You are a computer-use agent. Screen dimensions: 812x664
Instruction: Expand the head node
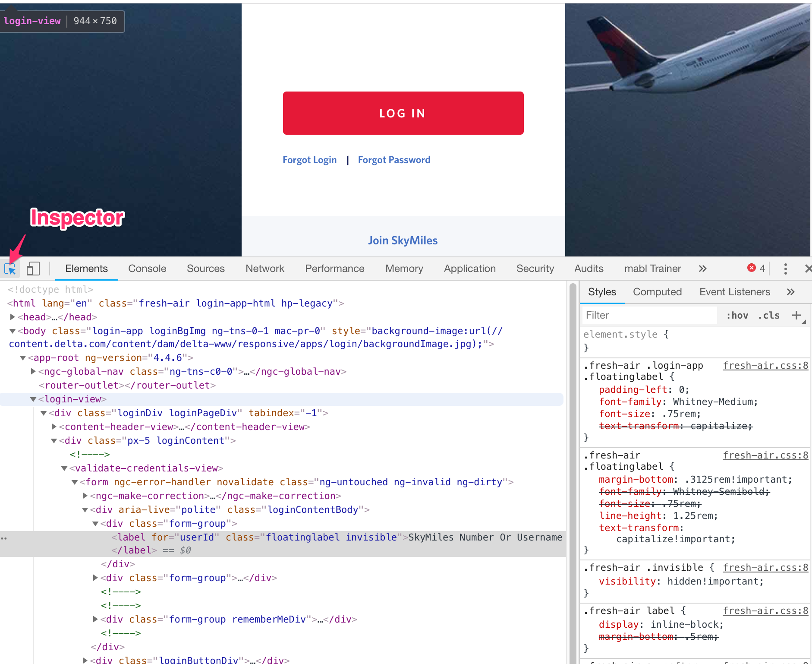tap(13, 317)
